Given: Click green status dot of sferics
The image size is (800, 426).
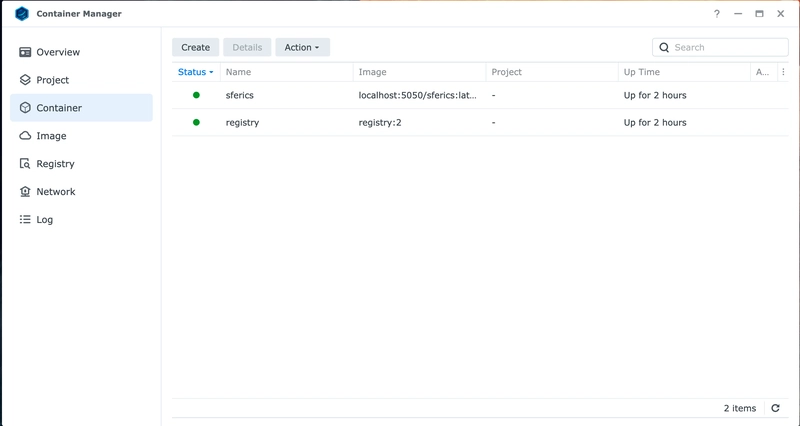Looking at the screenshot, I should click(196, 95).
